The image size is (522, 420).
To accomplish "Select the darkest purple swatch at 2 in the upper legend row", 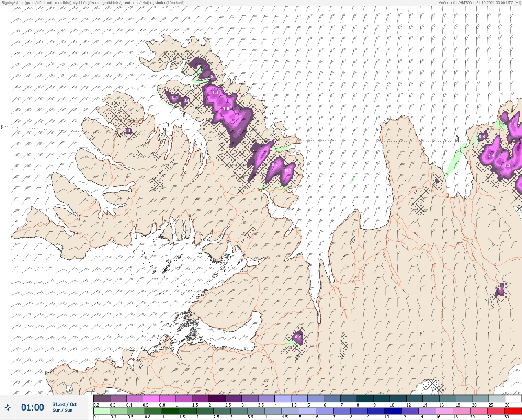I will (217, 398).
